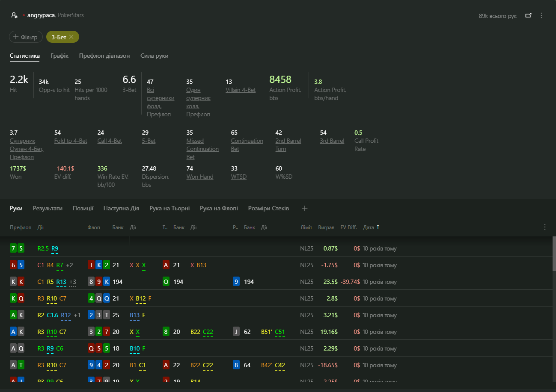Open the 5-Bet stat link
The image size is (556, 392).
pyautogui.click(x=149, y=141)
